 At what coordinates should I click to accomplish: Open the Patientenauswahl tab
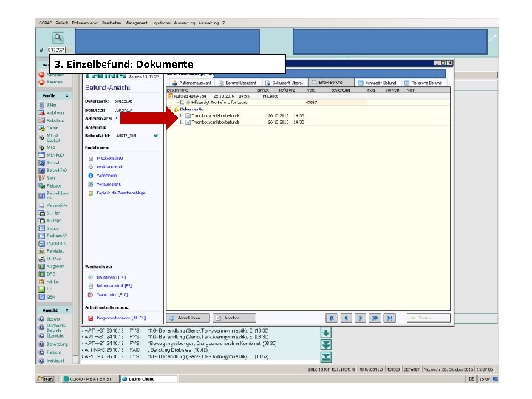click(x=191, y=83)
